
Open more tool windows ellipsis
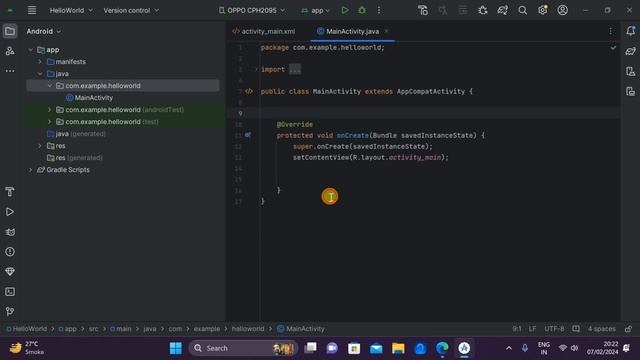10,71
